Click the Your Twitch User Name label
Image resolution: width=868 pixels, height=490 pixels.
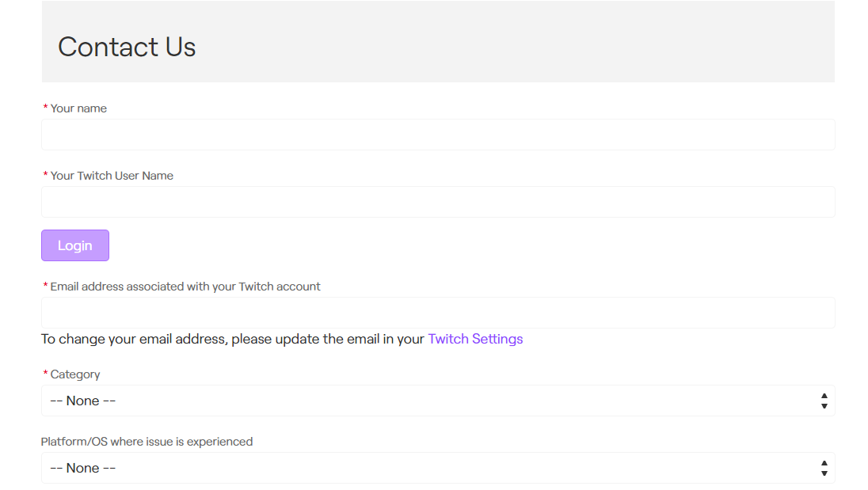pyautogui.click(x=112, y=176)
